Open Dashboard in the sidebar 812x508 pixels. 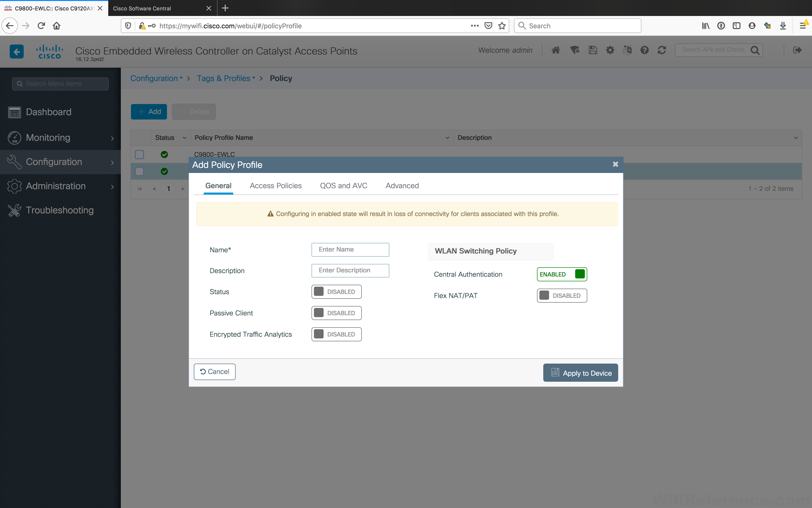(60, 112)
